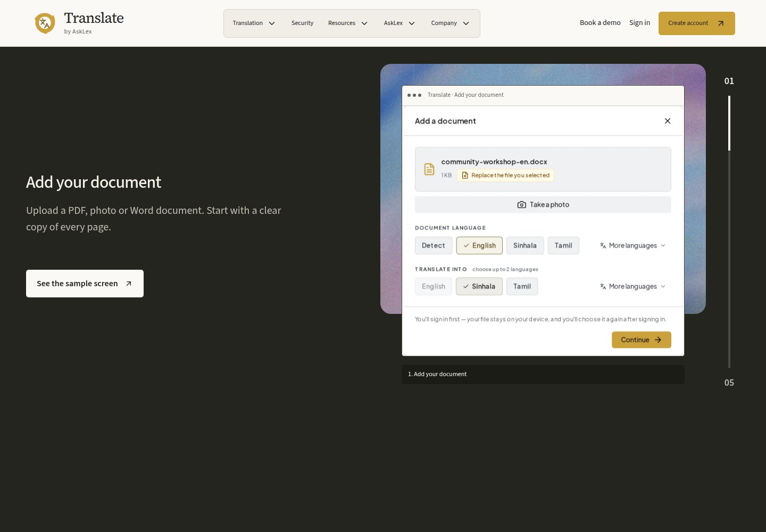Screen dimensions: 766x532
Task: Click the camera icon in Take a photo
Action: [522, 205]
